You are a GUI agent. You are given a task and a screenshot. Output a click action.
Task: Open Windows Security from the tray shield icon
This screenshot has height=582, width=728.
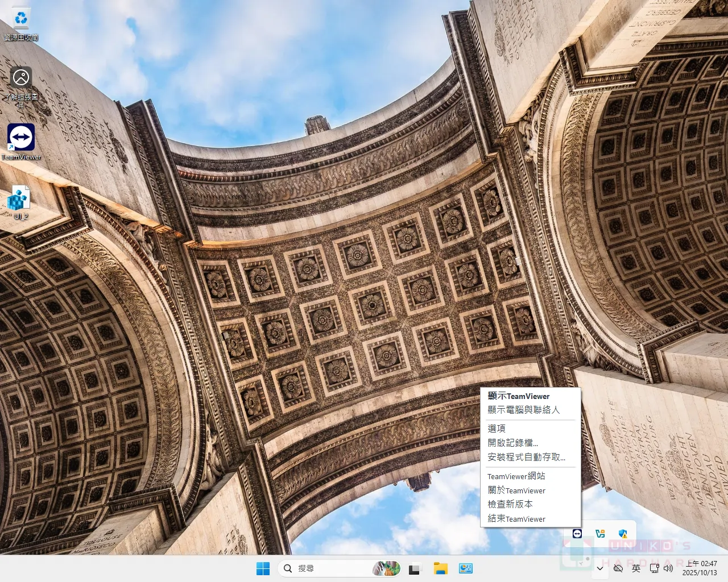(623, 534)
